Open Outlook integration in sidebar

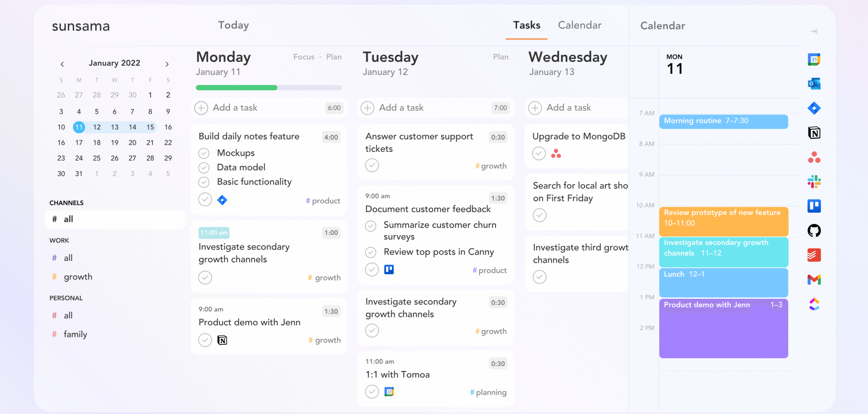814,84
